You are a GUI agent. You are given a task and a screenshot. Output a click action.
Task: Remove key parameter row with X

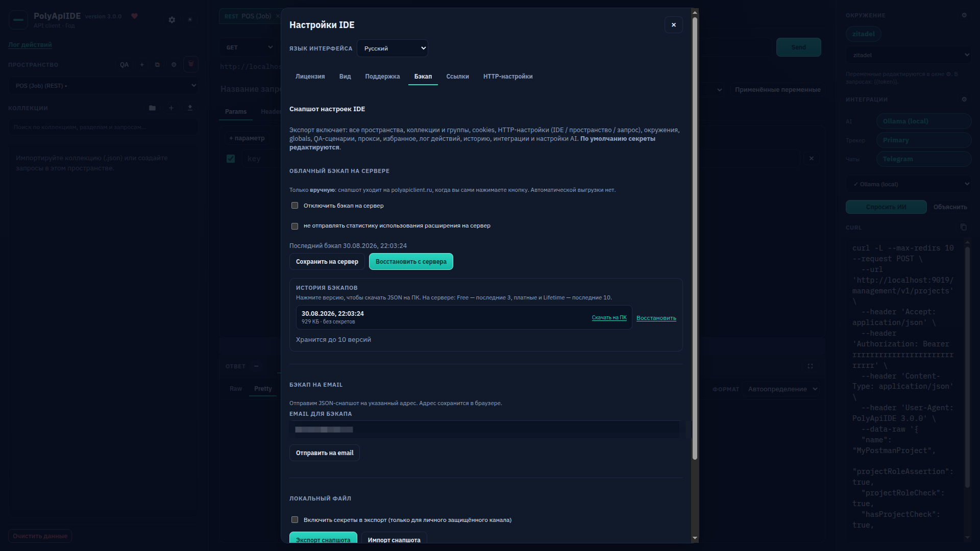pyautogui.click(x=812, y=159)
